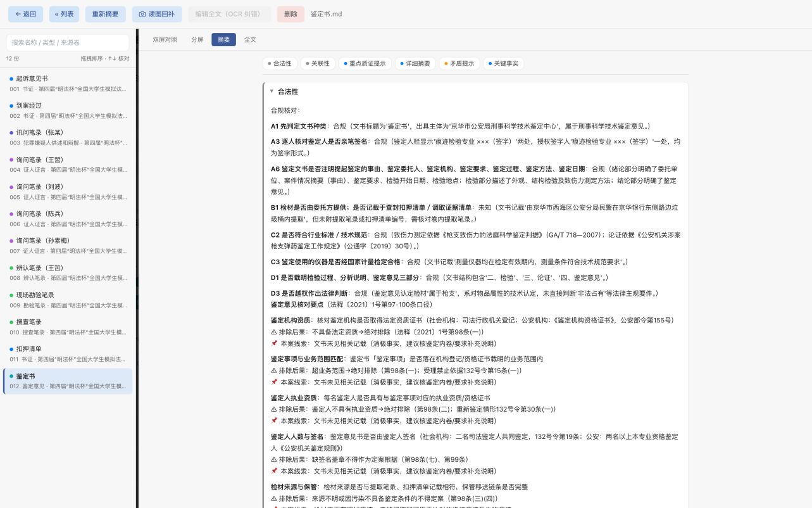
Task: Click the 重点质证提示 chip
Action: [365, 63]
